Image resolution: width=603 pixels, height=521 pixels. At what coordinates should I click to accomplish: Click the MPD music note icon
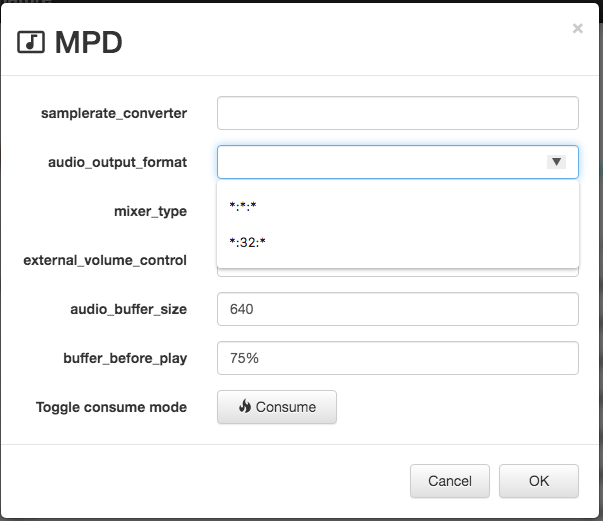point(31,42)
